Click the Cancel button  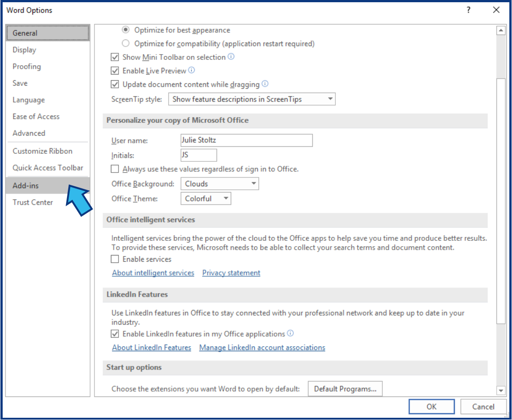(x=483, y=406)
